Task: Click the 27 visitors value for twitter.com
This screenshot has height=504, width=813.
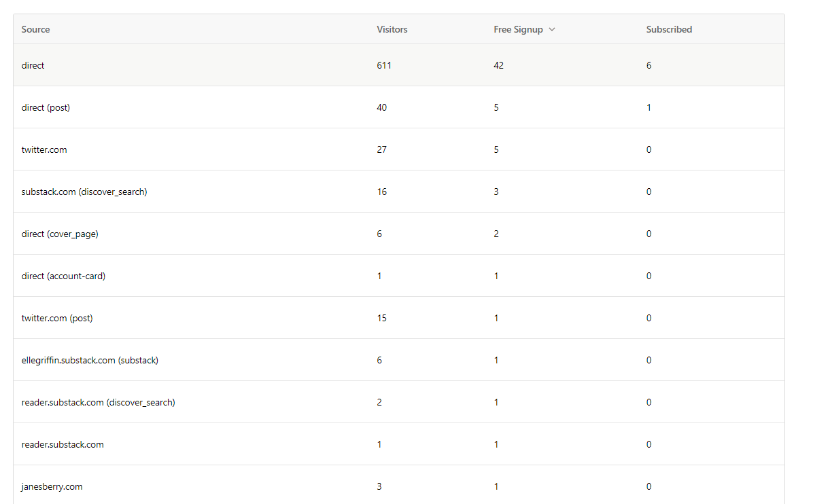Action: [x=381, y=150]
